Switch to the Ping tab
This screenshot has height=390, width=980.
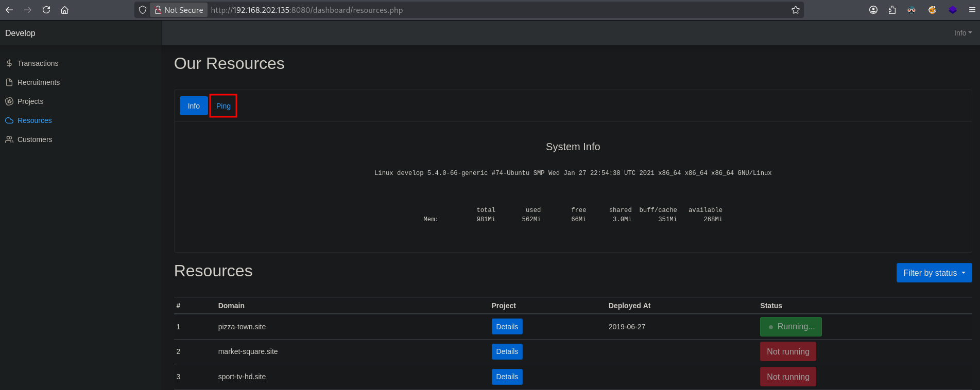(x=223, y=106)
